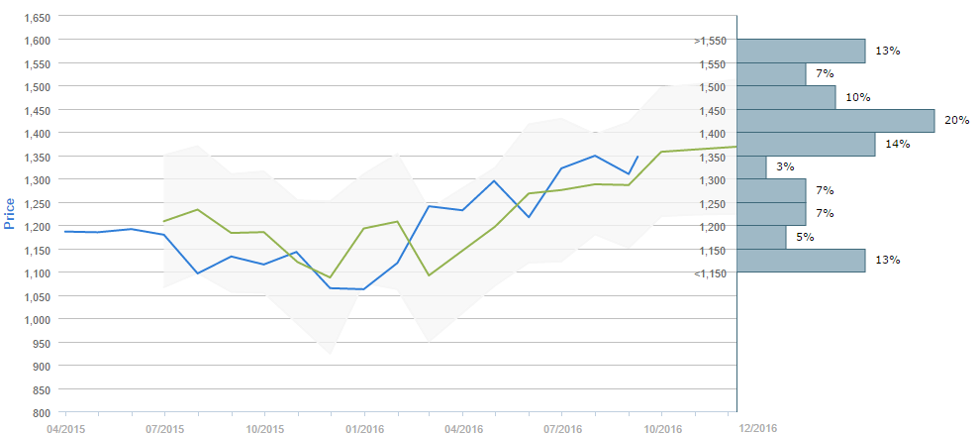Select the top 13% bar above 1,550
Image resolution: width=980 pixels, height=435 pixels.
[801, 51]
